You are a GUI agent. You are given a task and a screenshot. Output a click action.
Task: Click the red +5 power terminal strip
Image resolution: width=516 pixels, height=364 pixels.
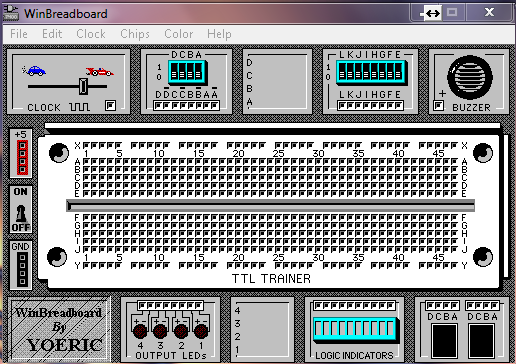(x=22, y=158)
